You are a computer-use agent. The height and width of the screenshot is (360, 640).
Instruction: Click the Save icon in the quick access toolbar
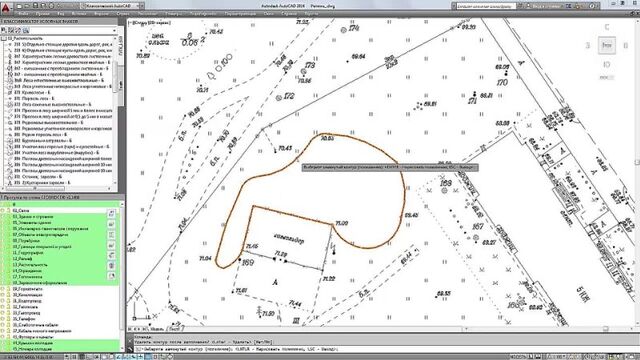[x=35, y=6]
